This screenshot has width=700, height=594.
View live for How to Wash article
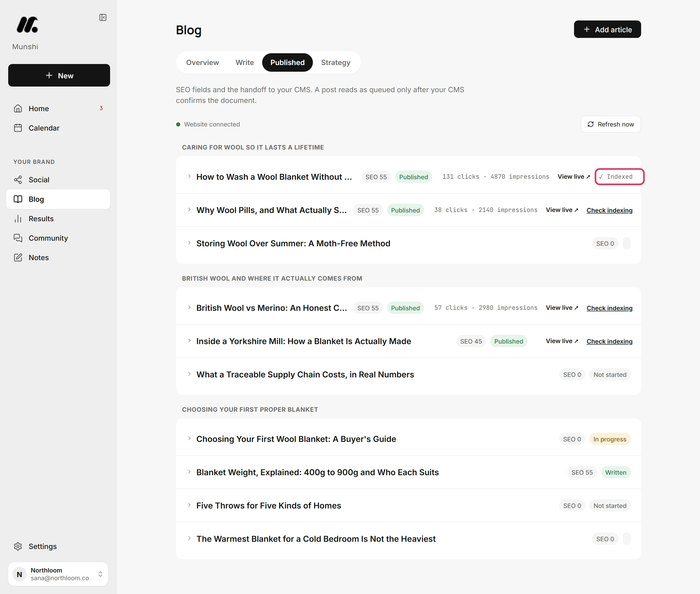(x=574, y=177)
